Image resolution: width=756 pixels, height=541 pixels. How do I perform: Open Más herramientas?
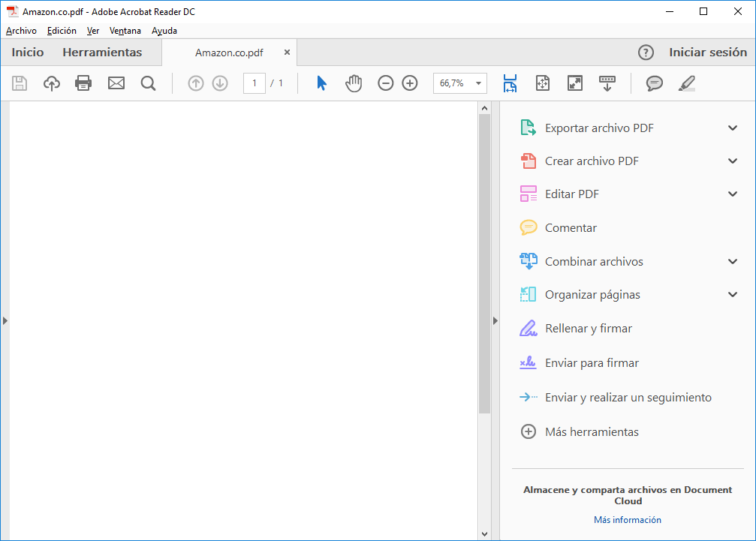[579, 431]
